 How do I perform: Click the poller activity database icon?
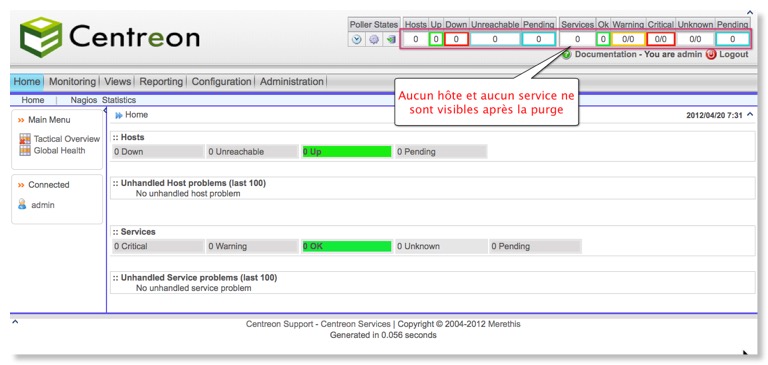pyautogui.click(x=391, y=39)
